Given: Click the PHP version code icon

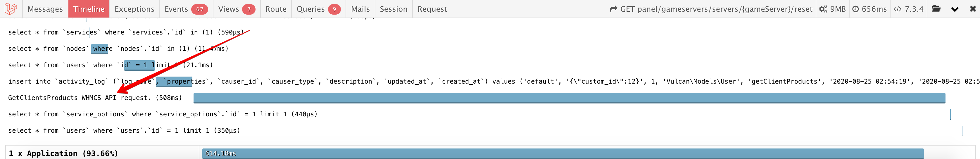Looking at the screenshot, I should point(898,9).
